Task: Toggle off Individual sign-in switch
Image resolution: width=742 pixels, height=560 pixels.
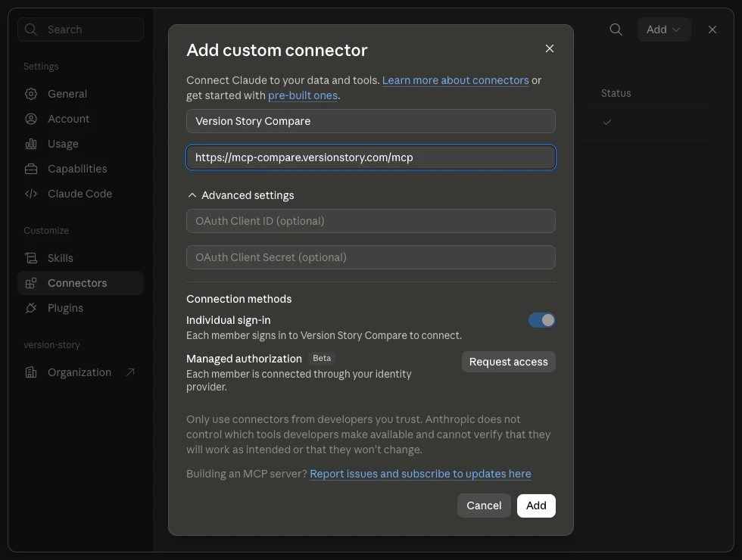Action: [x=542, y=320]
